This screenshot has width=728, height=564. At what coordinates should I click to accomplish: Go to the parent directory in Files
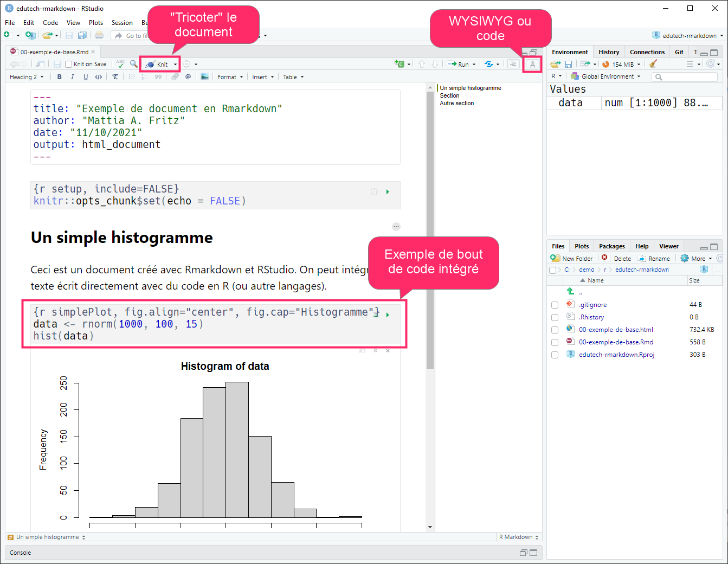click(570, 292)
